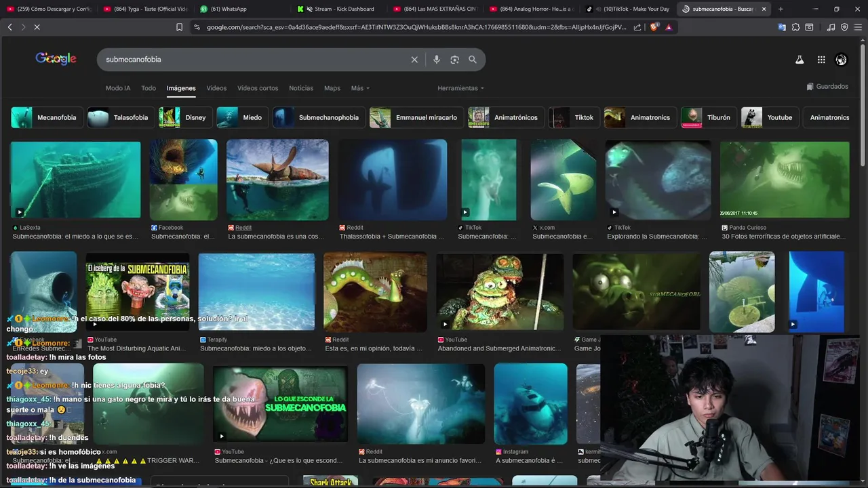Filter by the Miedo chip

click(x=242, y=117)
